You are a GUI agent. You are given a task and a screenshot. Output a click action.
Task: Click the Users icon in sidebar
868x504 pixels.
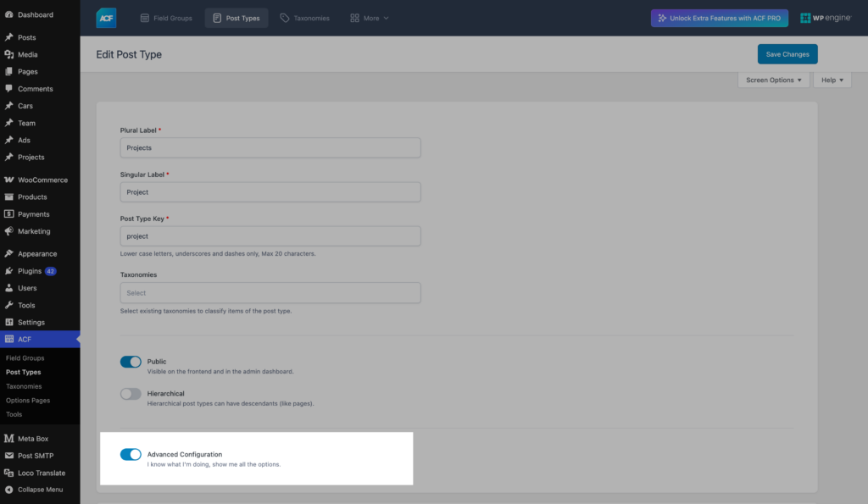[8, 288]
